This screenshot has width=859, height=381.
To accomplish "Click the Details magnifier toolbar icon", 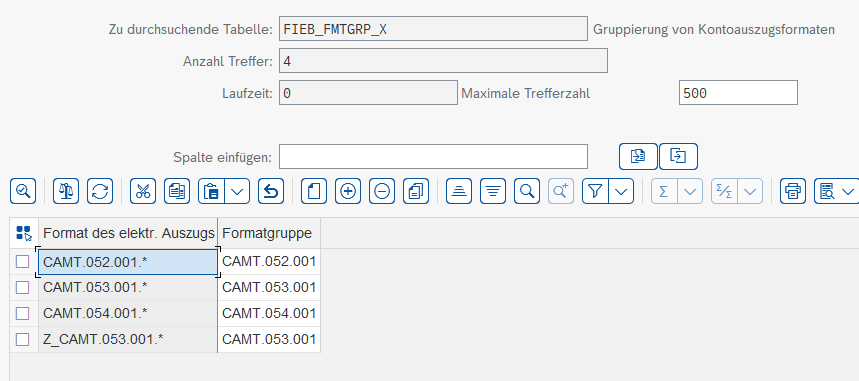I will tap(23, 191).
